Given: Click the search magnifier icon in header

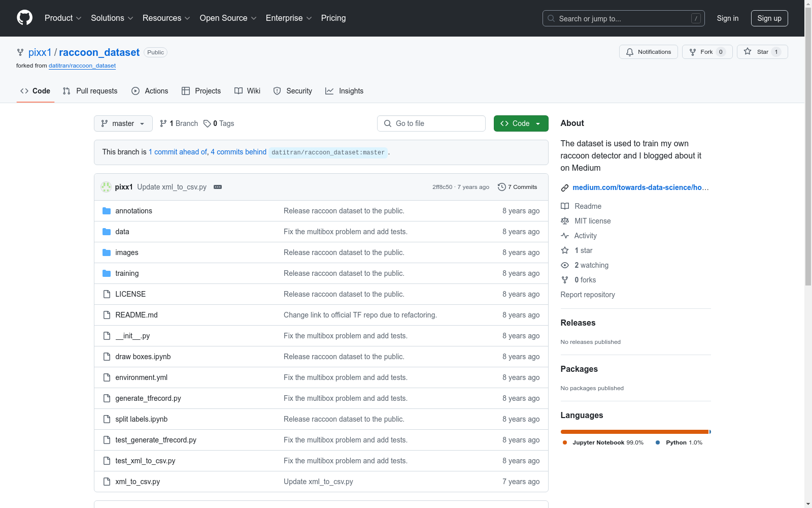Looking at the screenshot, I should (x=551, y=18).
